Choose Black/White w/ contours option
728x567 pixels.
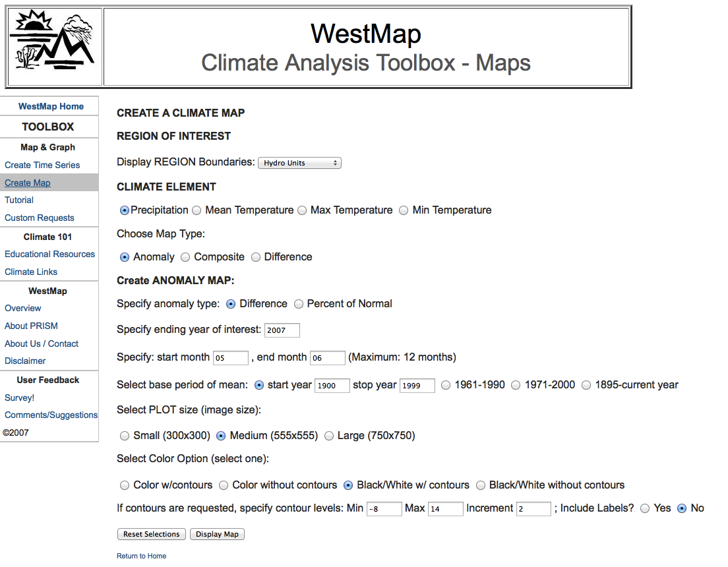tap(348, 485)
